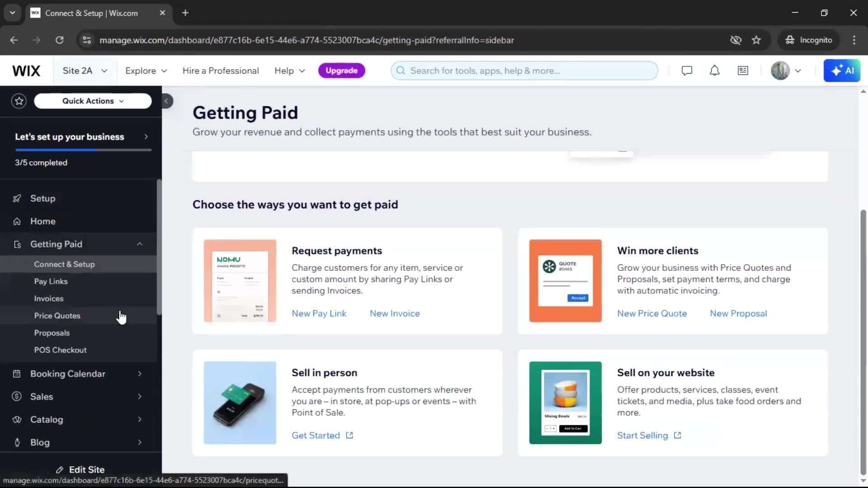Click the favorites star icon in sidebar
The height and width of the screenshot is (488, 868).
click(19, 101)
